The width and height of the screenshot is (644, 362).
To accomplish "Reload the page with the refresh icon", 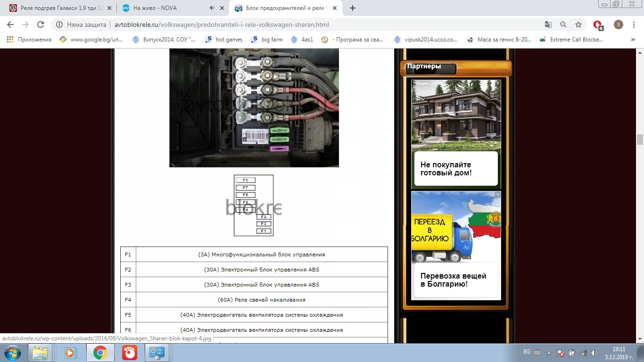I will pyautogui.click(x=41, y=25).
